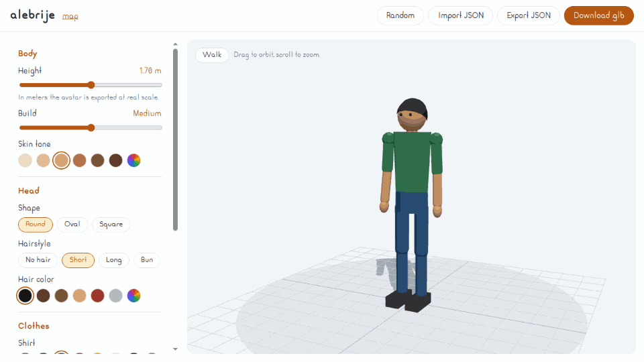Choose Oval head shape

point(72,225)
